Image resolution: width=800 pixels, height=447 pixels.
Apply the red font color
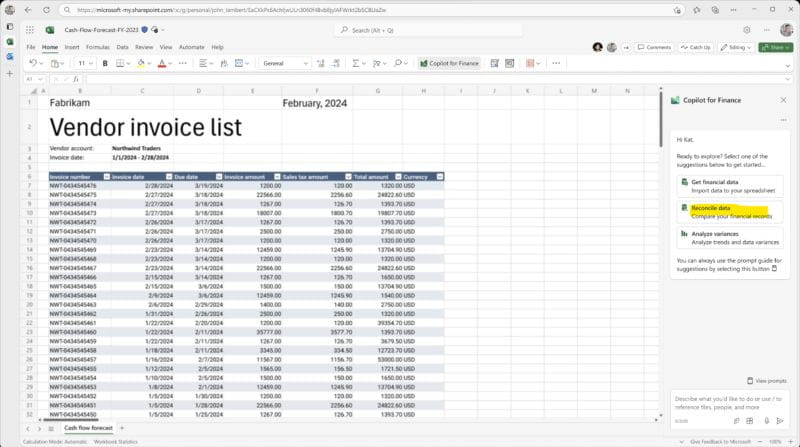[162, 63]
